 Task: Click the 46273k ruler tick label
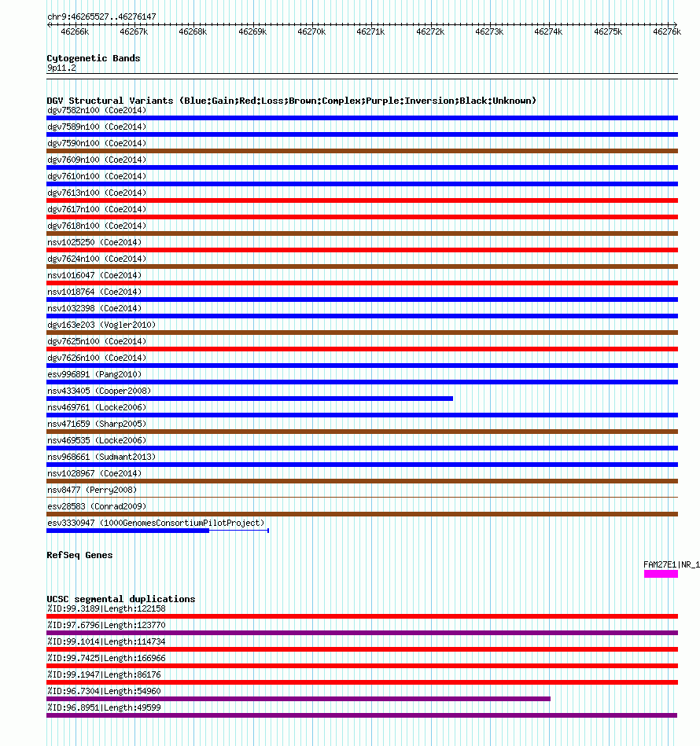click(x=488, y=32)
